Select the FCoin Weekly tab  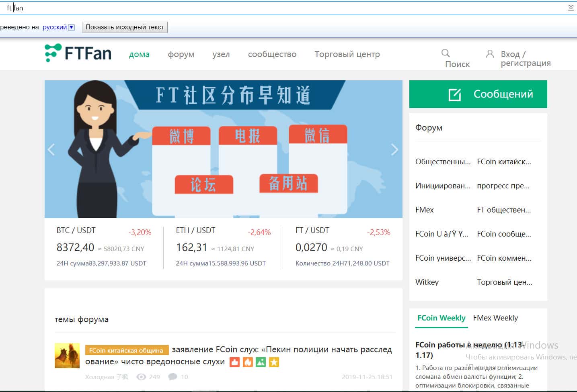point(441,318)
